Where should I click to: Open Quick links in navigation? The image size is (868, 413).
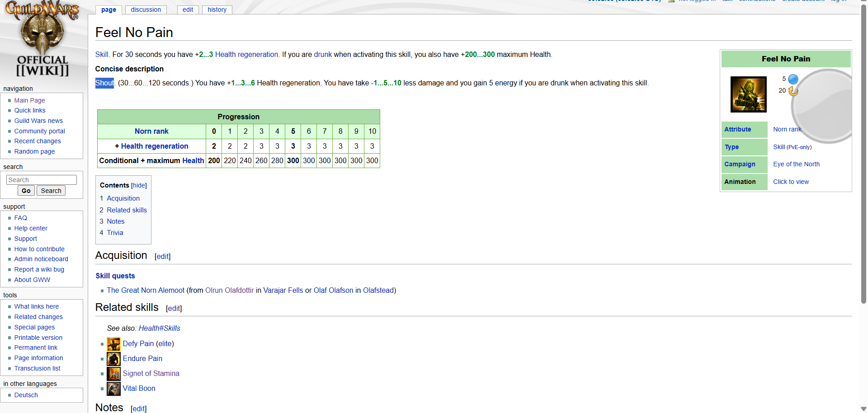pyautogui.click(x=29, y=110)
